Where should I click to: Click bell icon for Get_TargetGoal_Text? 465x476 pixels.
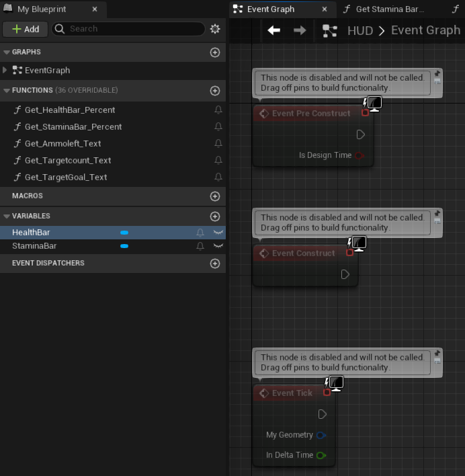218,177
